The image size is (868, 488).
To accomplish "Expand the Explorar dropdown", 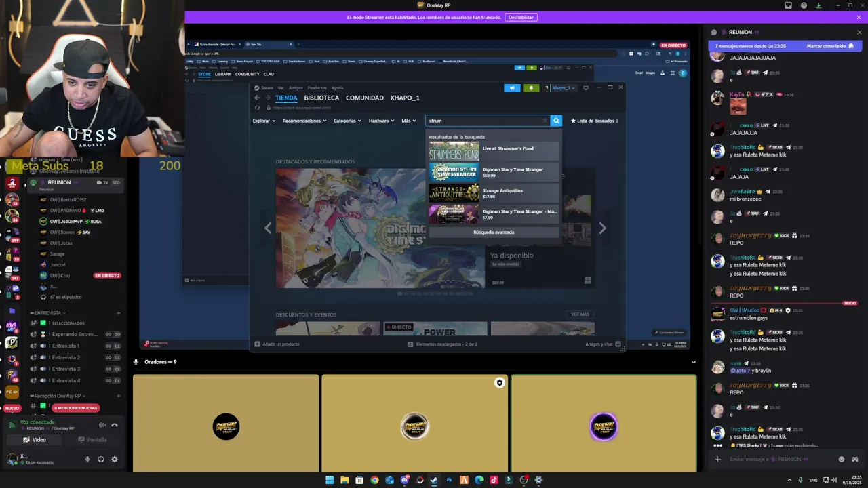I will [264, 121].
